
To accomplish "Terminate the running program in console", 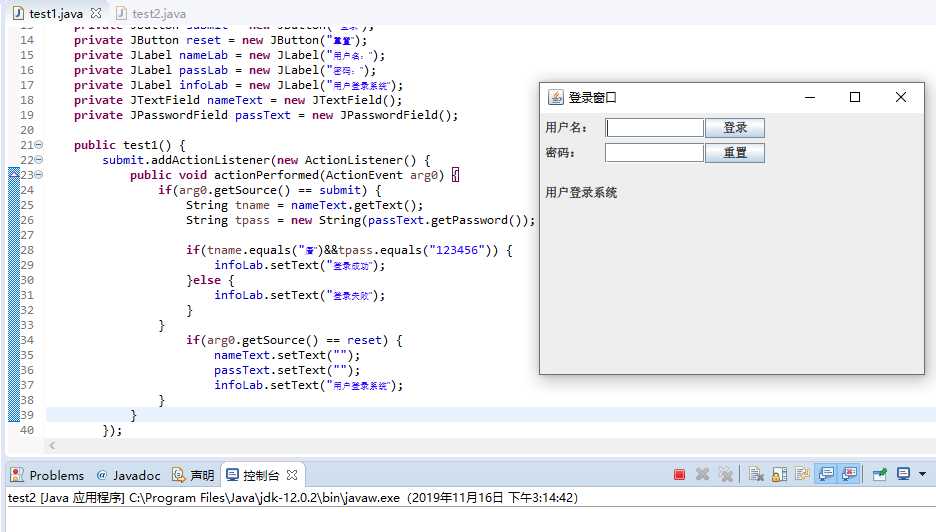I will [679, 475].
